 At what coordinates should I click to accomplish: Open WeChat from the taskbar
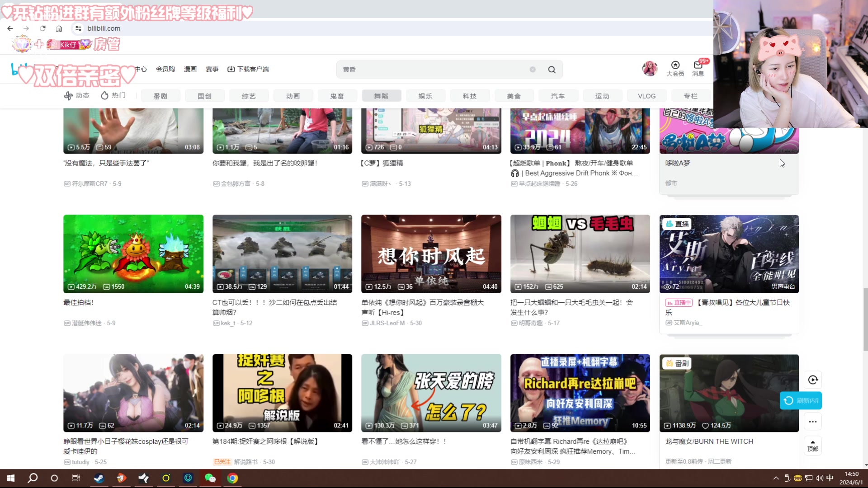(x=210, y=478)
